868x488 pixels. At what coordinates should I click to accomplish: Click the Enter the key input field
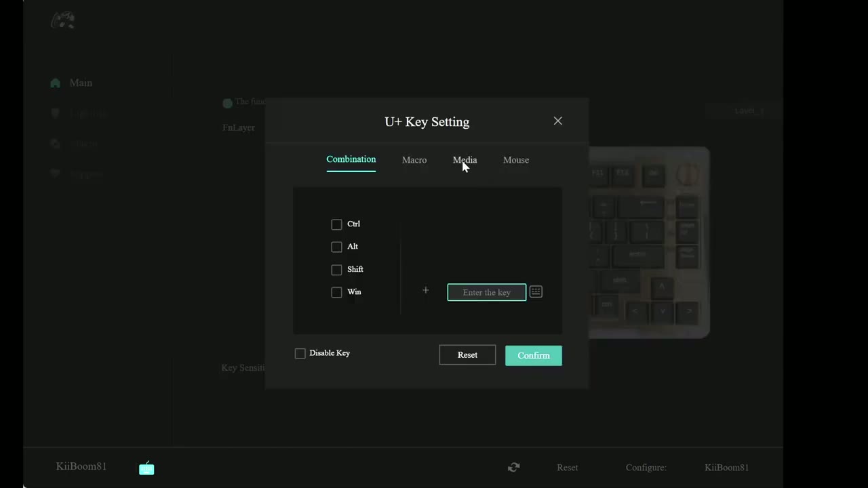tap(487, 292)
